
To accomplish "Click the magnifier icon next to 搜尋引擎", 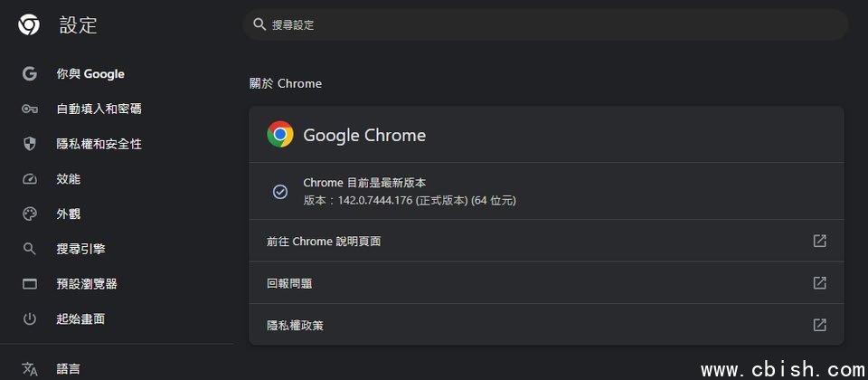I will [x=30, y=249].
